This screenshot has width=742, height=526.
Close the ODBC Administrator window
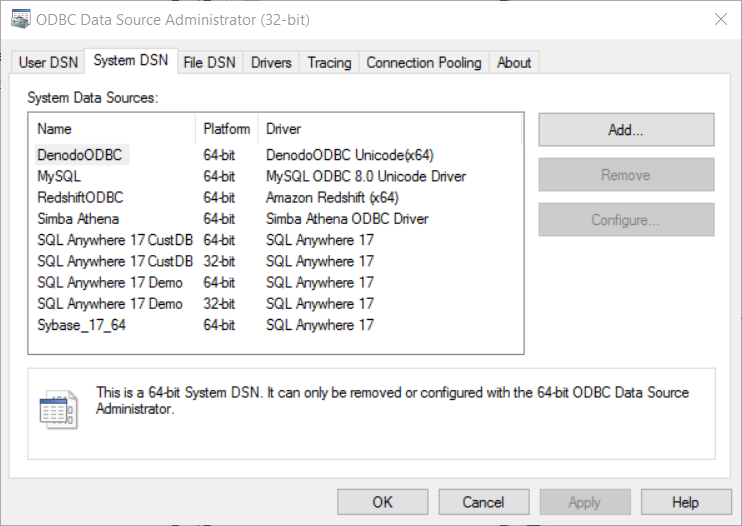pyautogui.click(x=721, y=19)
